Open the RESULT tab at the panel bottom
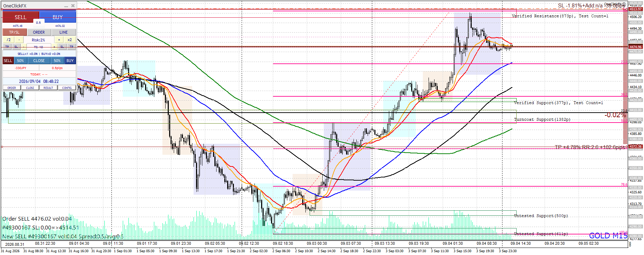The width and height of the screenshot is (644, 255). (x=48, y=88)
